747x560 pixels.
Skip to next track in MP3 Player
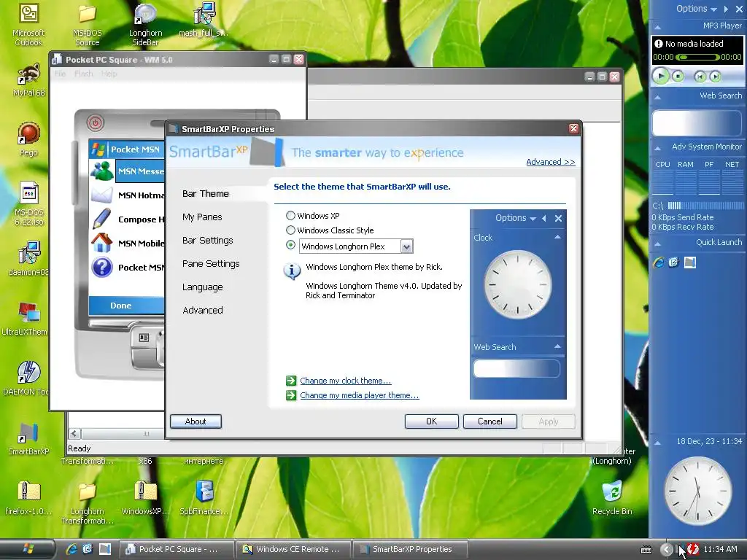[715, 76]
